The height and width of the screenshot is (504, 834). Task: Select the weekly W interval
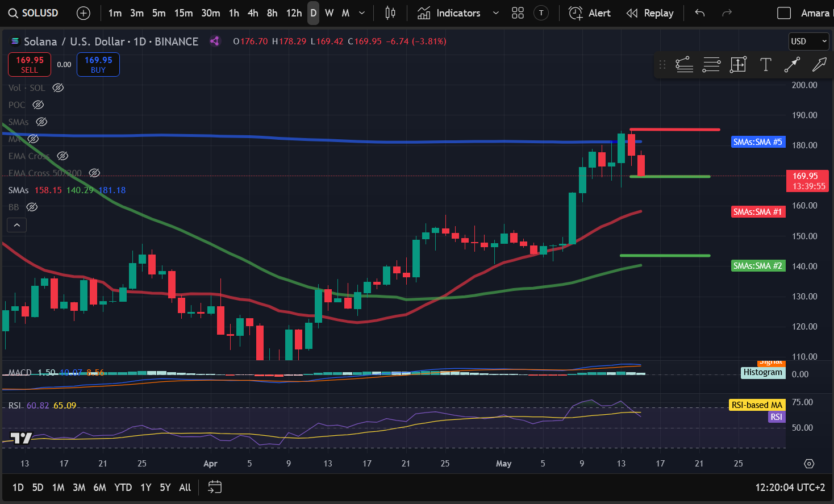point(330,13)
